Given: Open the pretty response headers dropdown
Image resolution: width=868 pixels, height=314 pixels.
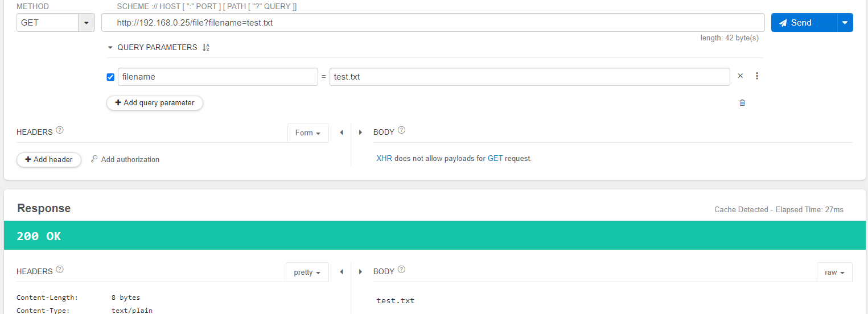Looking at the screenshot, I should (307, 272).
